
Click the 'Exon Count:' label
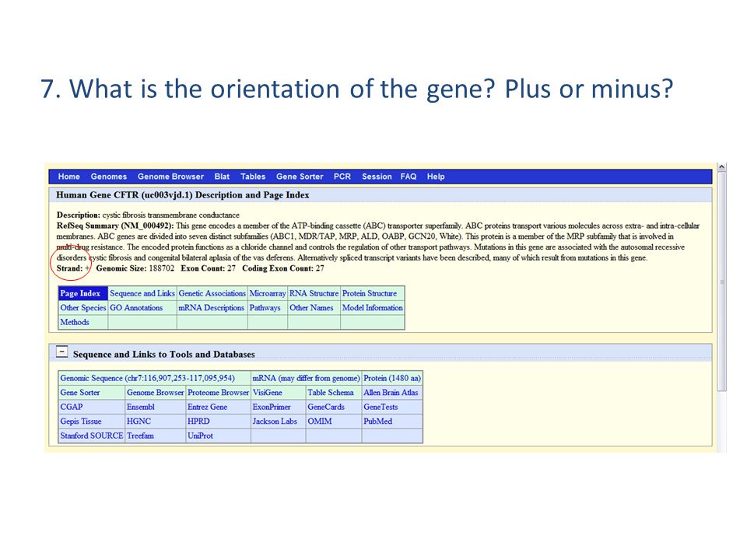pyautogui.click(x=203, y=268)
